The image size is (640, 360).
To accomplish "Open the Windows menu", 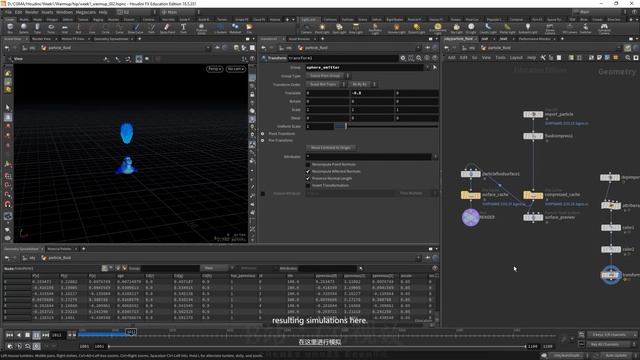I will click(64, 12).
